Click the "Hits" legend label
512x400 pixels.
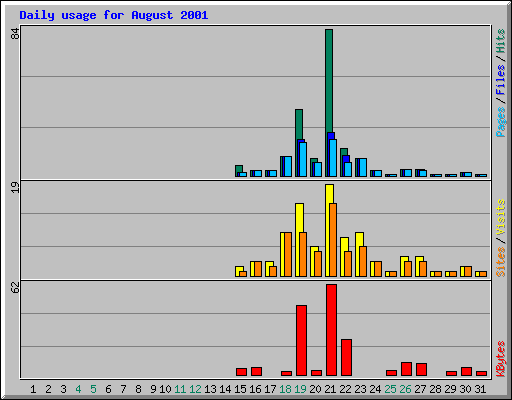500,41
